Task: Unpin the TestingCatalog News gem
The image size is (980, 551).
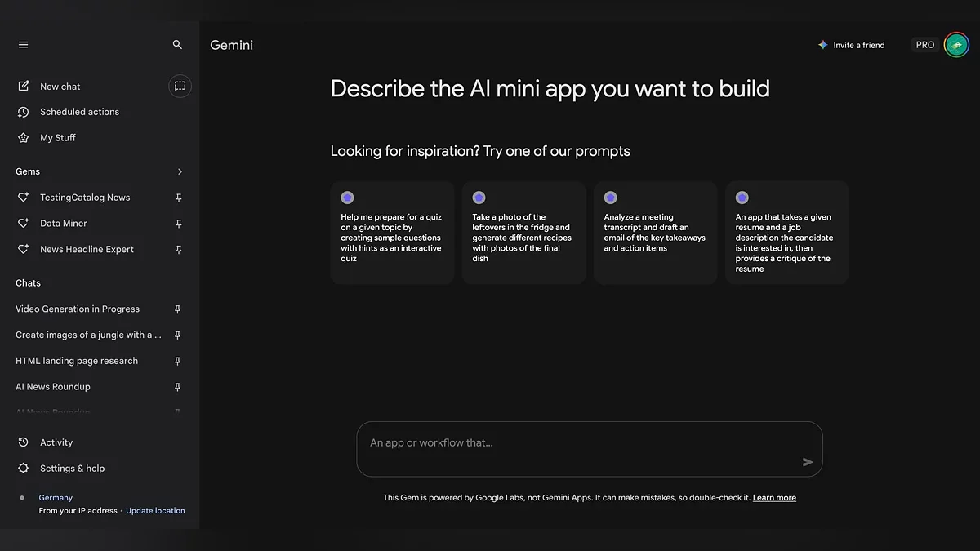Action: (x=178, y=198)
